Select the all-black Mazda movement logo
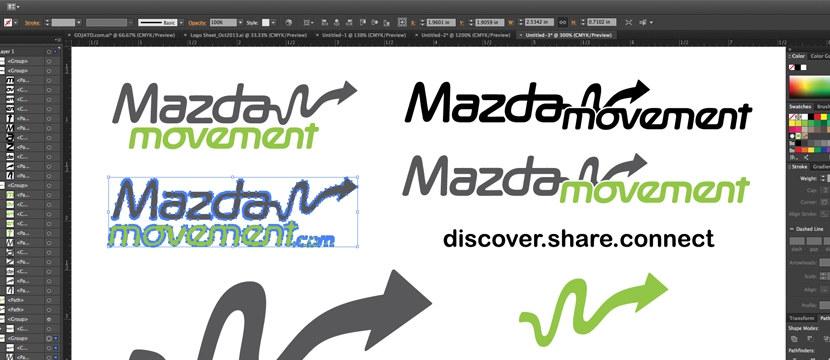 pos(578,105)
